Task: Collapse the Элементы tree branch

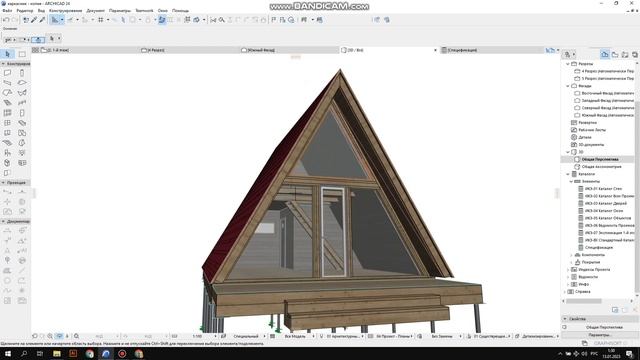Action: [571, 181]
